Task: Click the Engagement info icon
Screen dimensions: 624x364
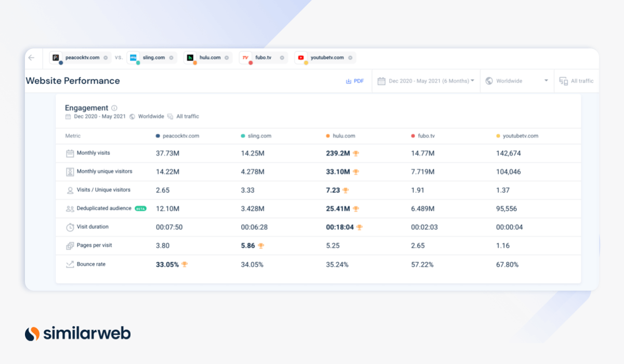Action: click(x=114, y=108)
